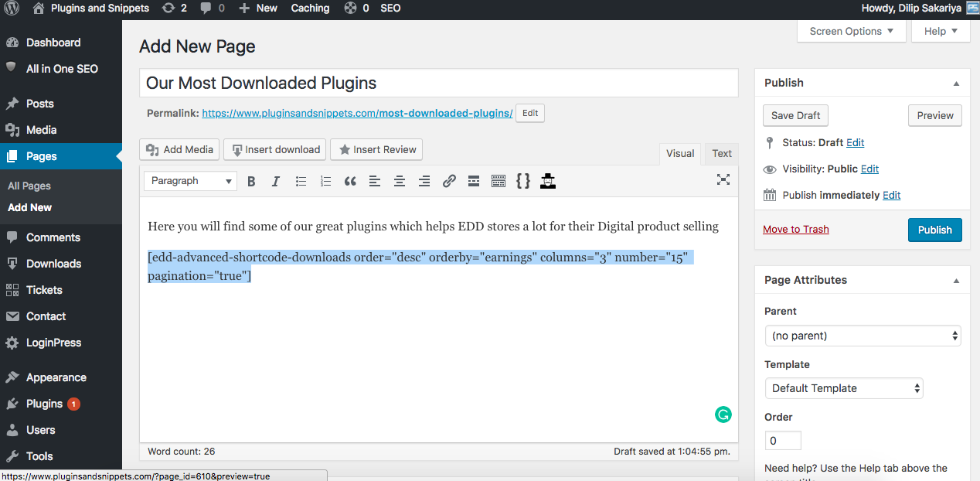
Task: Insert a bulleted list
Action: point(301,181)
